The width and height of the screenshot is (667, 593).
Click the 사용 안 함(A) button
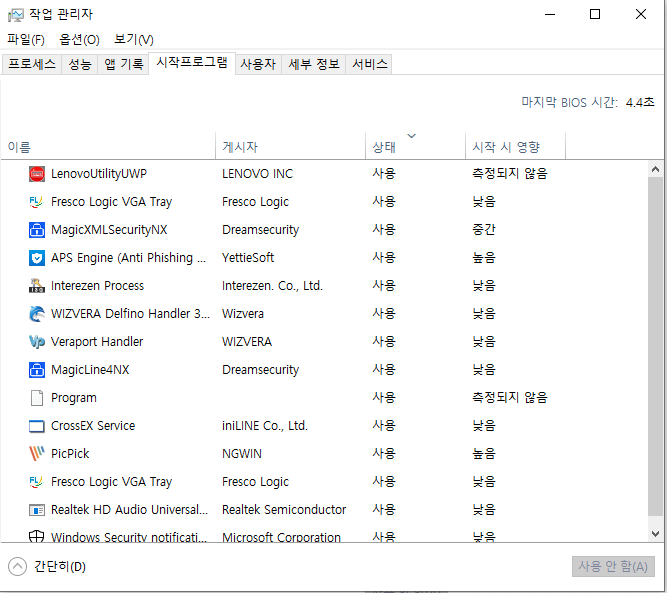click(x=613, y=566)
